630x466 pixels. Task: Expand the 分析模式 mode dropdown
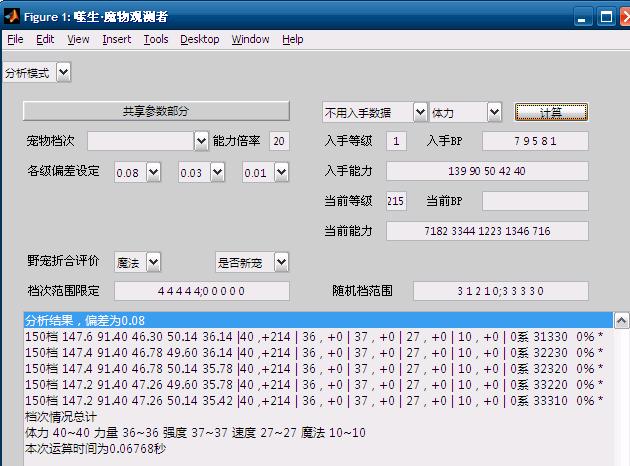coord(64,72)
